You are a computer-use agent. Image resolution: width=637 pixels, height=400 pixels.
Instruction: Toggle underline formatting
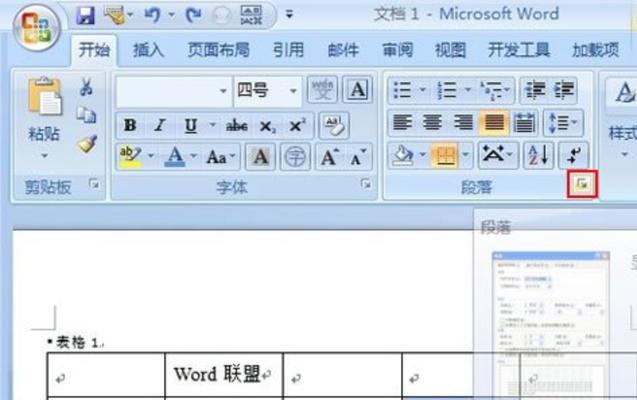[x=191, y=125]
